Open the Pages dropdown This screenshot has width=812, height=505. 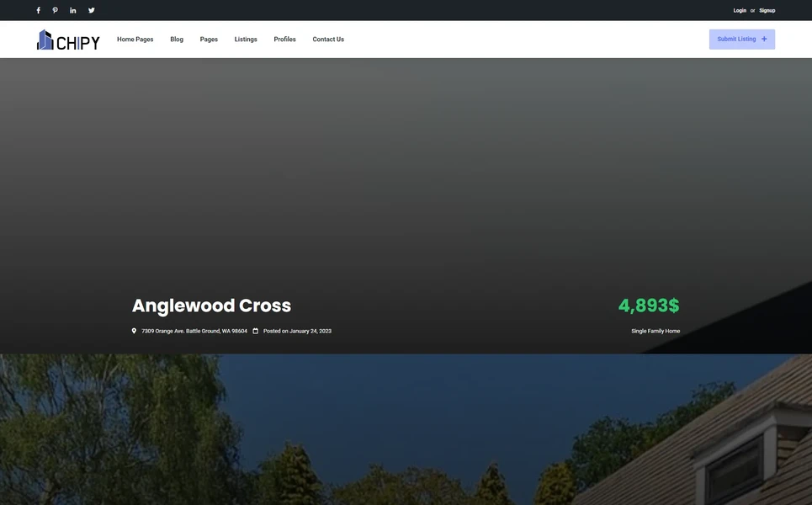pyautogui.click(x=208, y=39)
